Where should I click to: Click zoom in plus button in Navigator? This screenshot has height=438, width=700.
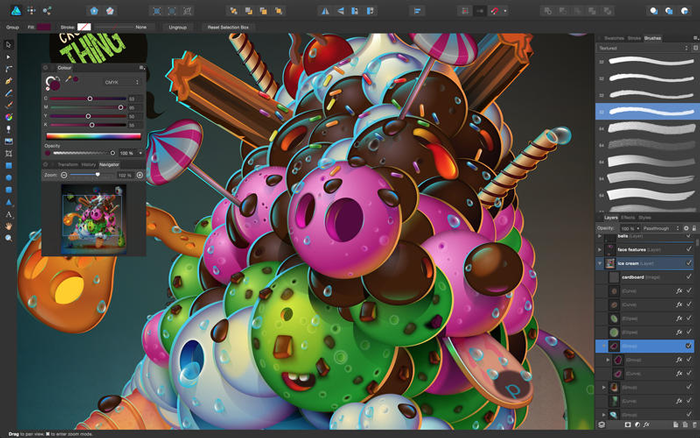(x=140, y=175)
